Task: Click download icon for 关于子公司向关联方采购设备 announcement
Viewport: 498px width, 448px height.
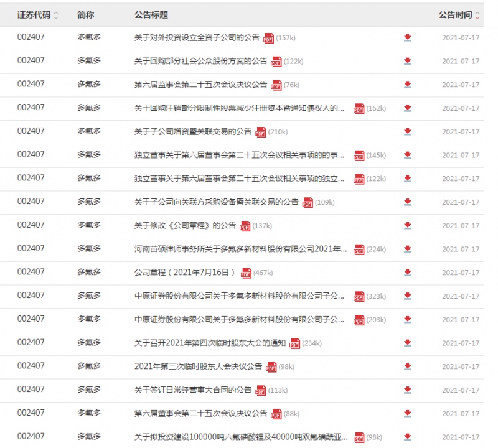Action: click(x=408, y=202)
